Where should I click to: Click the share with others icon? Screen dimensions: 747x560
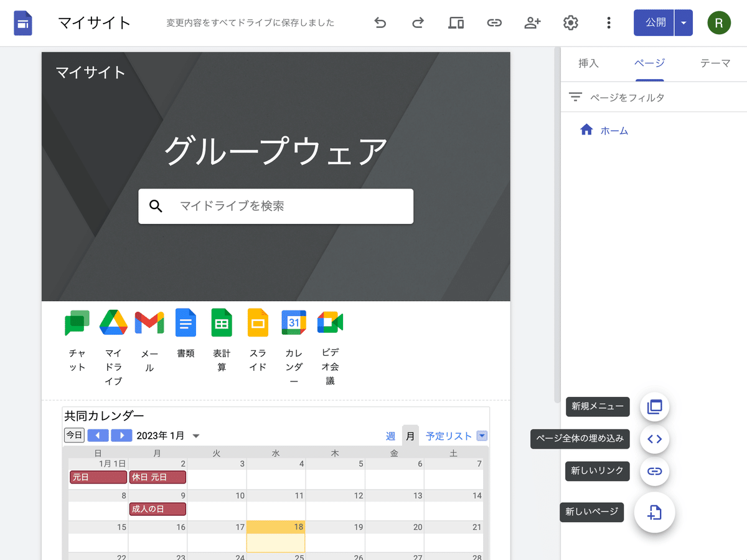(532, 23)
